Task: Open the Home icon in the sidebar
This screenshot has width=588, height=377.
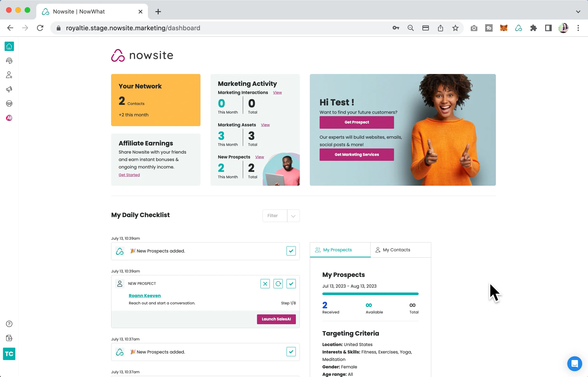Action: pyautogui.click(x=9, y=46)
